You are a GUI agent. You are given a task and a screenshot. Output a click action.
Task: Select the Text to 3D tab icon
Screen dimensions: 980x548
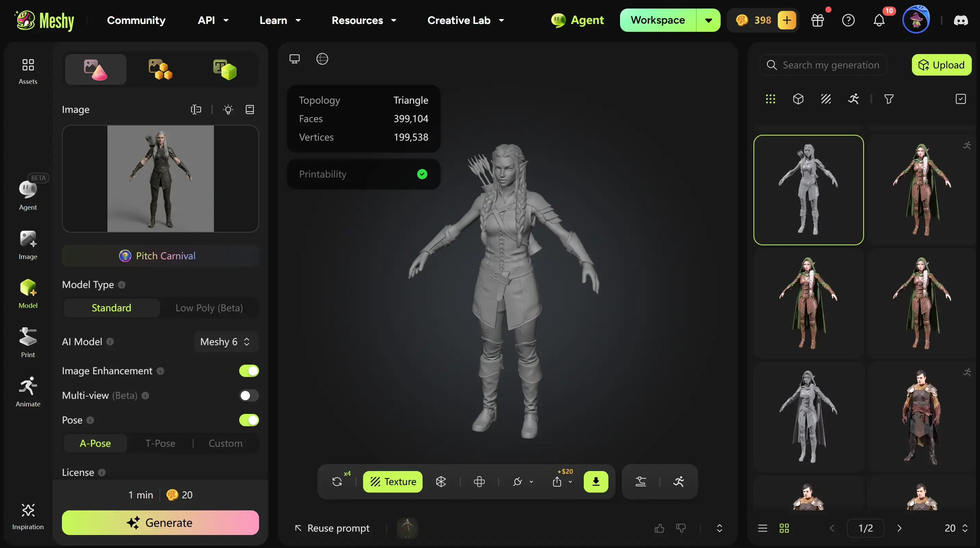tap(225, 69)
